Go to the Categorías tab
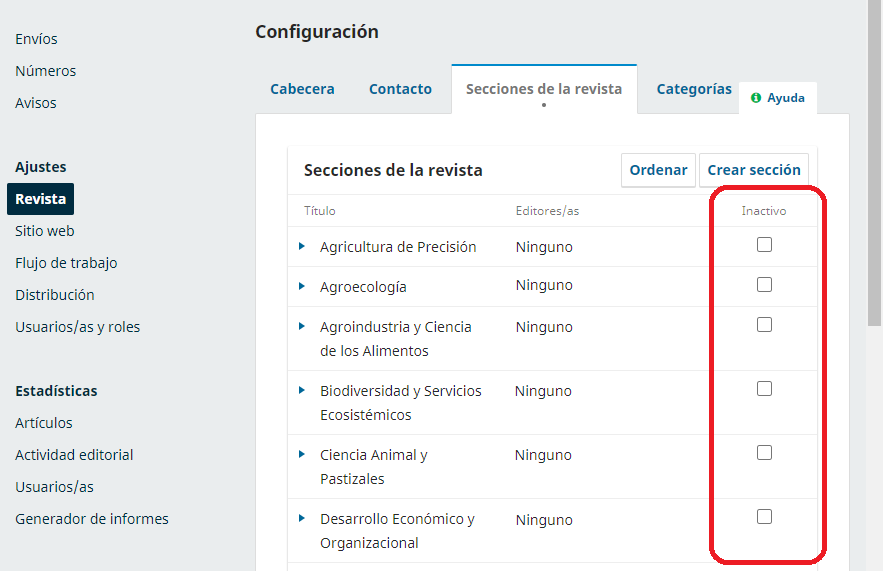 point(694,89)
